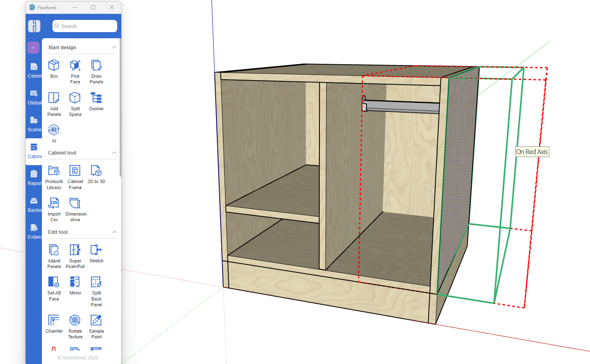590x364 pixels.
Task: Open the Report sidebar tab
Action: click(x=34, y=178)
